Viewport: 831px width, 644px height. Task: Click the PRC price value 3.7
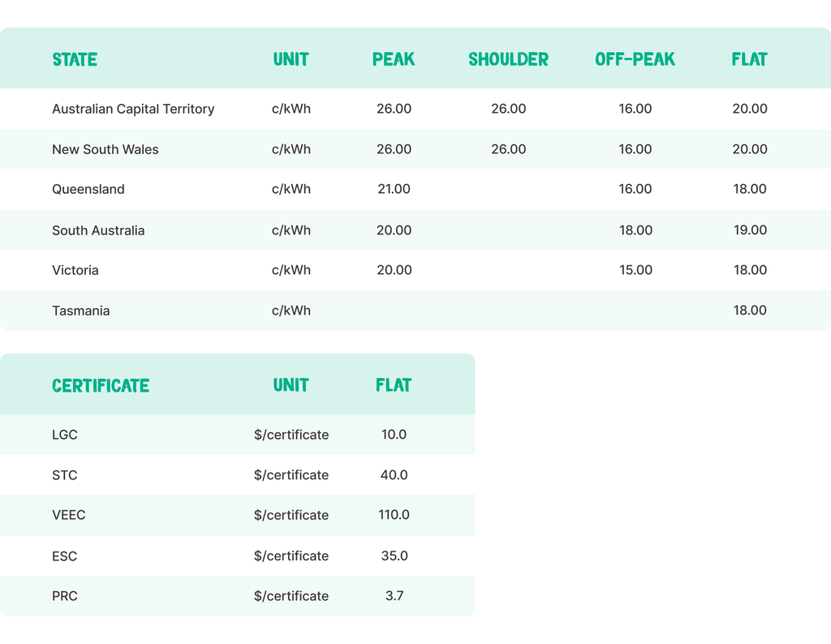tap(394, 595)
